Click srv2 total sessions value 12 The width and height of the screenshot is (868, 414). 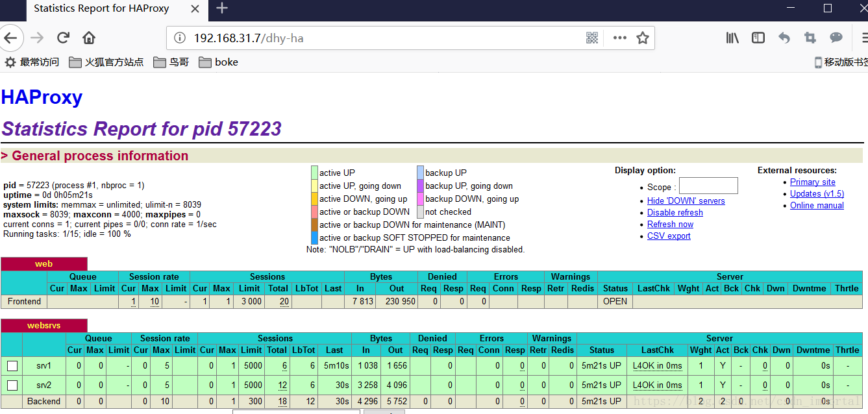[x=282, y=385]
